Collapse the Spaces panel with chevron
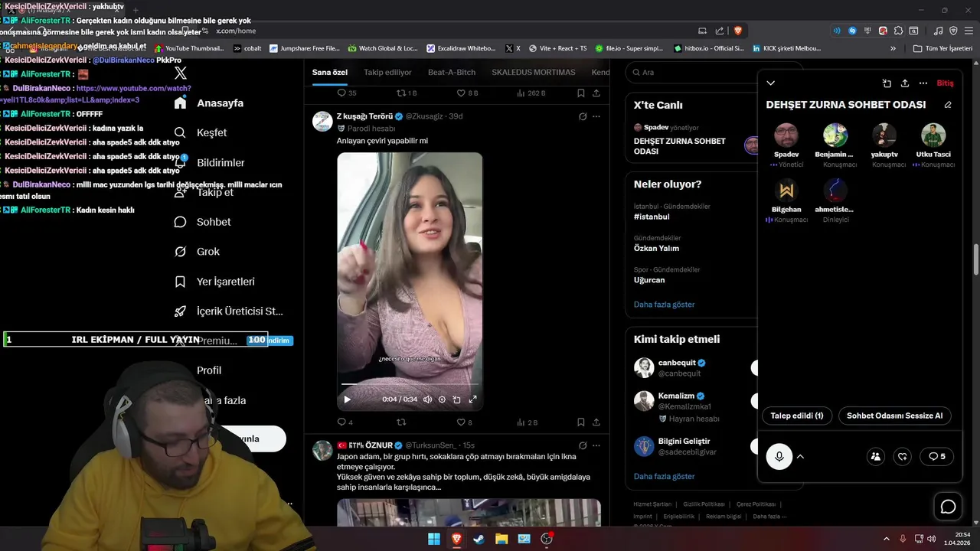The height and width of the screenshot is (551, 980). point(771,83)
